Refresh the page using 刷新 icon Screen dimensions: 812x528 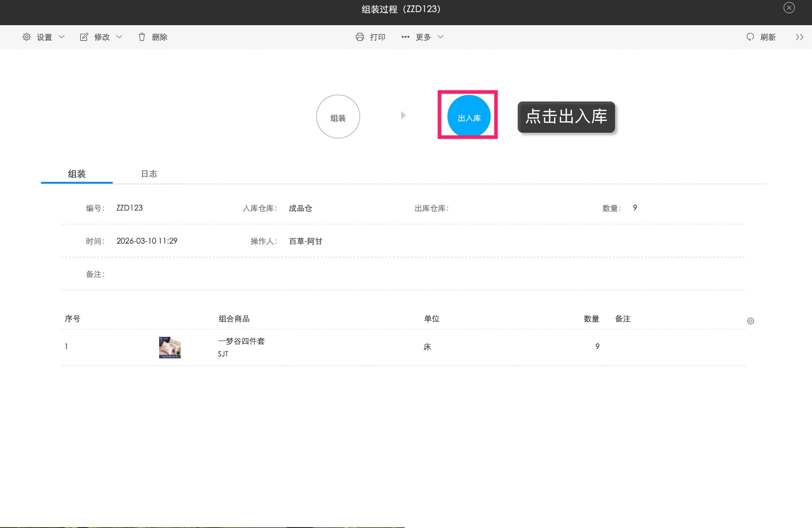[750, 37]
